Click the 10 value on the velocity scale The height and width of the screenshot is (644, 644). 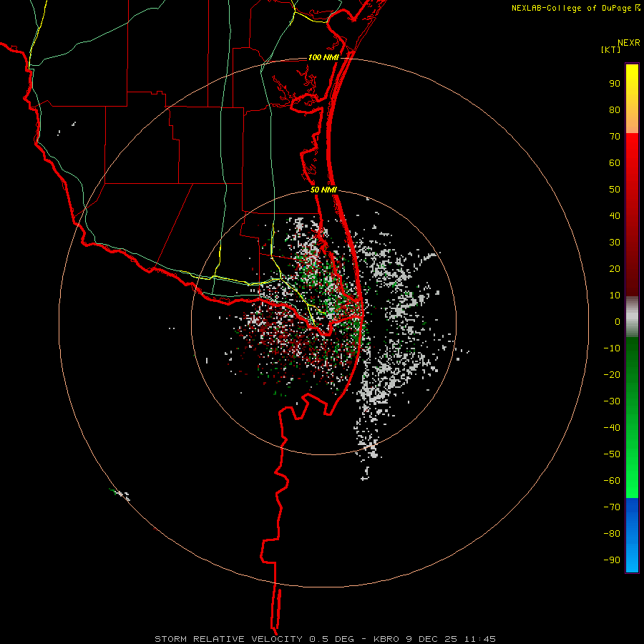click(615, 296)
